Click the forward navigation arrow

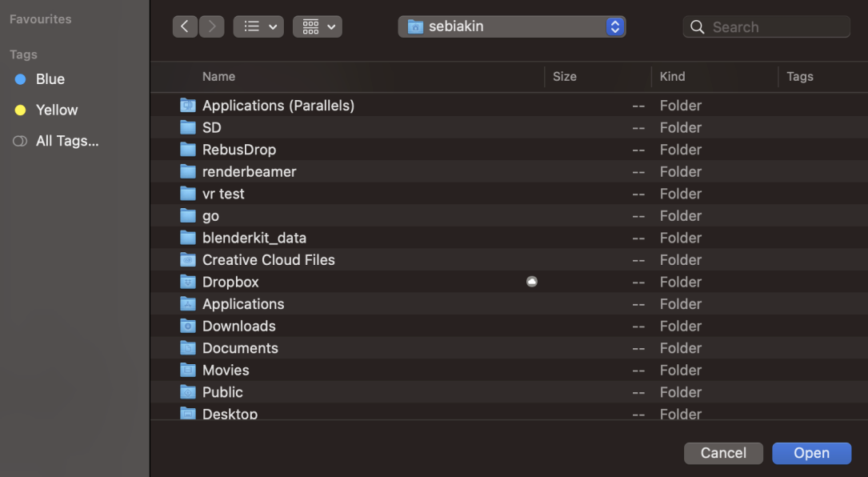click(x=212, y=26)
